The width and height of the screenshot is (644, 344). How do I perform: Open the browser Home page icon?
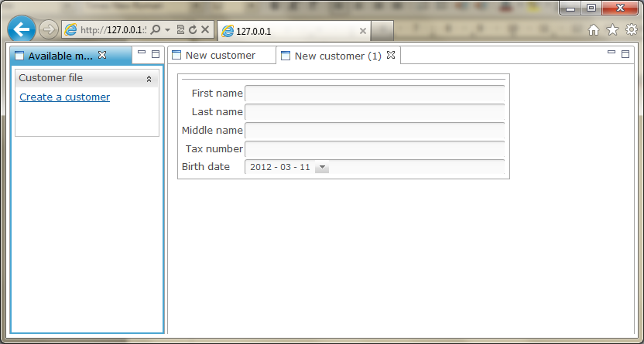coord(594,29)
